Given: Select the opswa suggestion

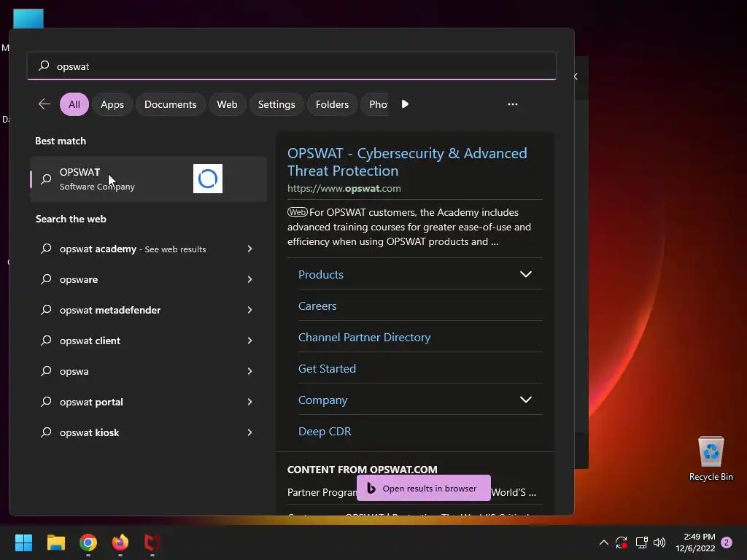Looking at the screenshot, I should pyautogui.click(x=74, y=371).
